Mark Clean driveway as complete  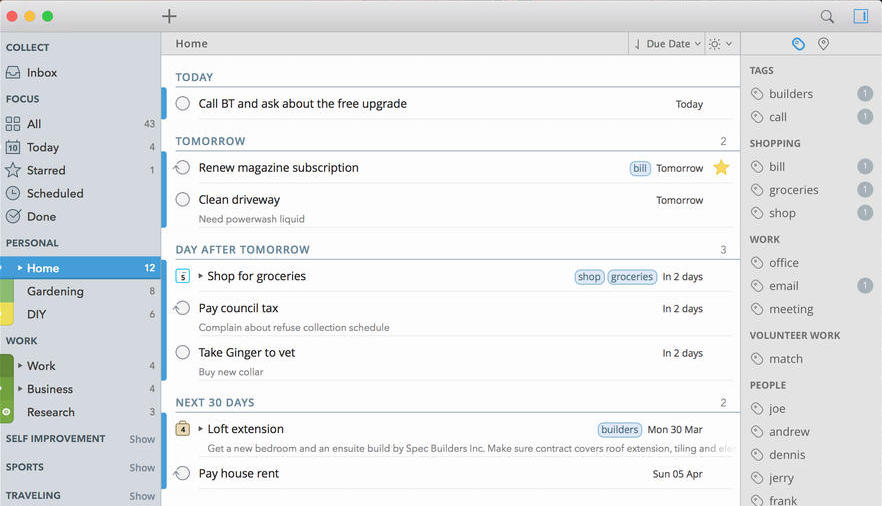(x=182, y=200)
